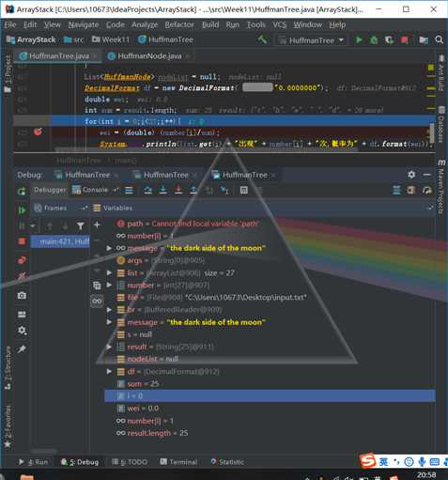Toggle the breakpoint on the wei assignment line
Screen dimensions: 448x480
click(x=38, y=132)
